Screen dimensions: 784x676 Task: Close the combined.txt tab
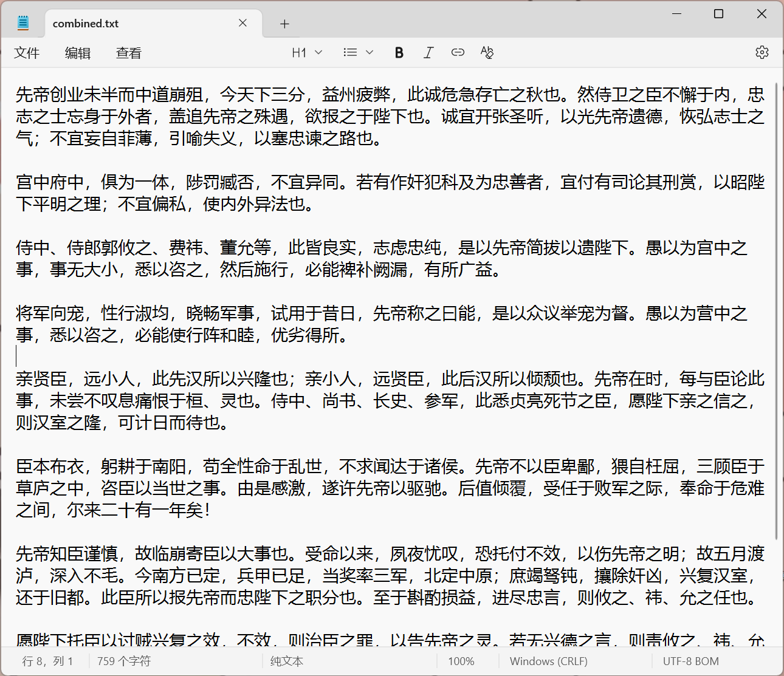click(242, 23)
